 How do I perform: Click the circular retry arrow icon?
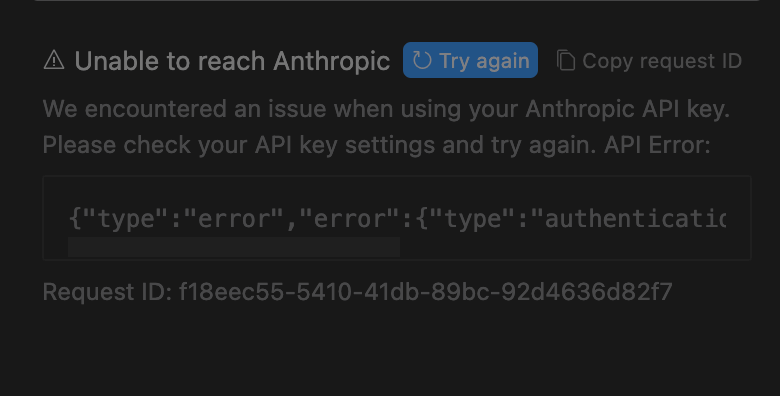tap(422, 60)
